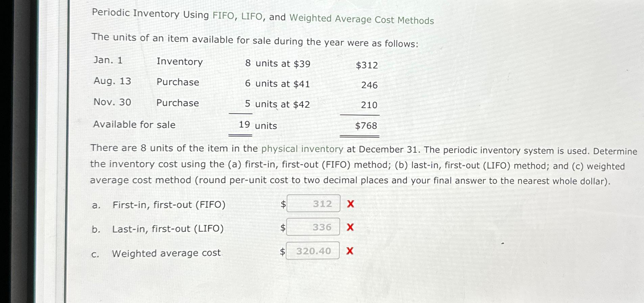Screen dimensions: 644x303
Task: Click the dollar sign before the FIFO box
Action: [x=283, y=203]
